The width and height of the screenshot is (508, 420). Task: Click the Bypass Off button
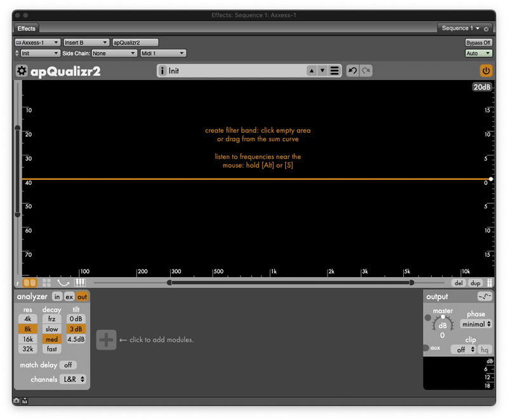click(478, 43)
